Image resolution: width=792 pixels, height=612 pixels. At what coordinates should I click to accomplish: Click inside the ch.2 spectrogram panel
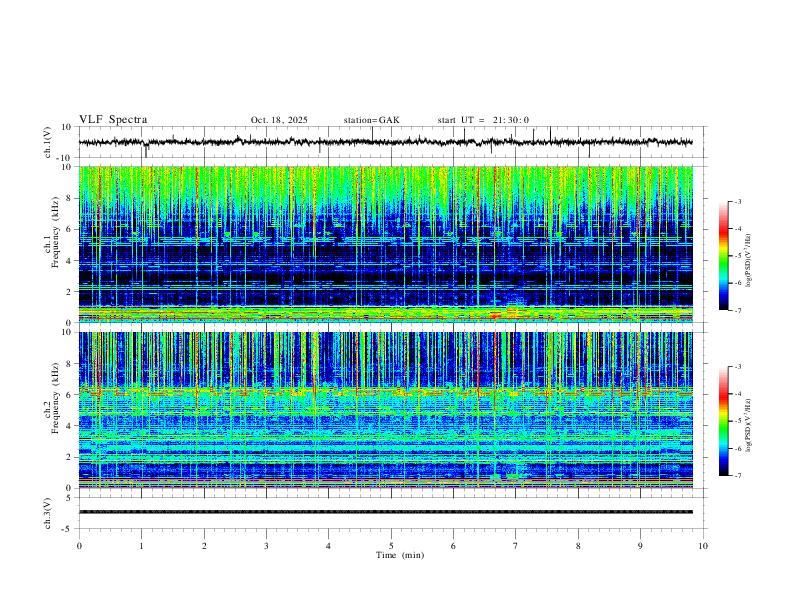[x=385, y=410]
